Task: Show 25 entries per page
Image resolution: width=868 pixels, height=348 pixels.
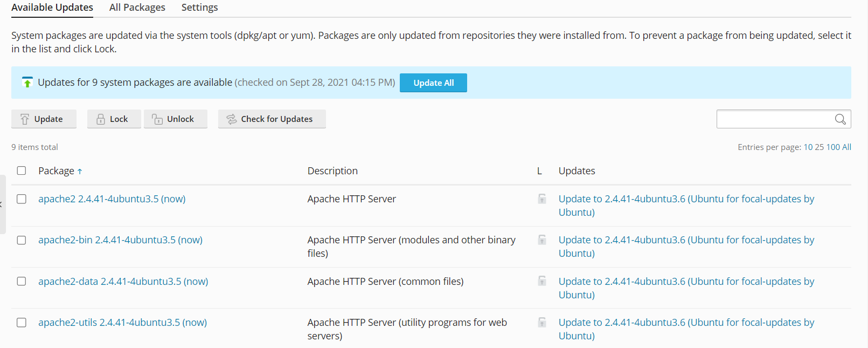Action: coord(819,147)
